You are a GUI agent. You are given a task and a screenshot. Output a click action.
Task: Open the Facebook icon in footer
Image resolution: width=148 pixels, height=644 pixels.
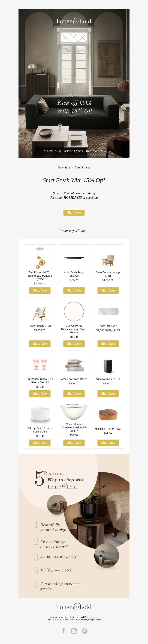point(63,631)
